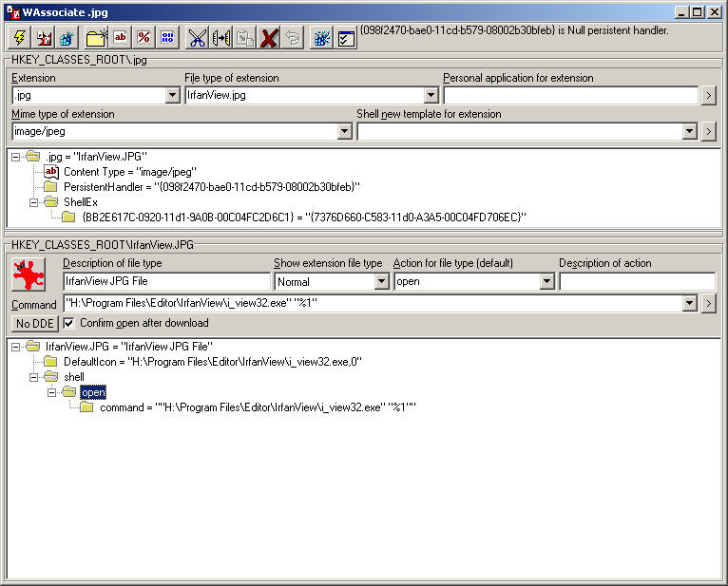Select IrfanView.JPG = "IrfanView JPG File" row
728x586 pixels.
click(x=129, y=347)
